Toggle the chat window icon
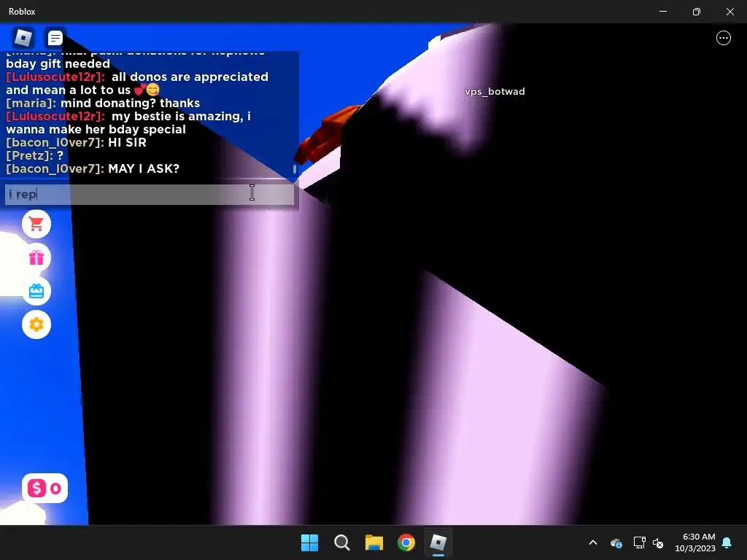The width and height of the screenshot is (747, 560). (55, 38)
